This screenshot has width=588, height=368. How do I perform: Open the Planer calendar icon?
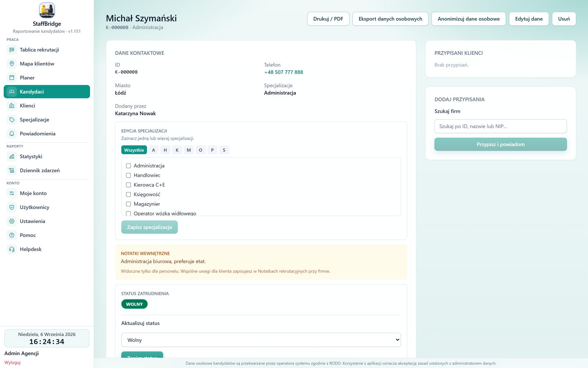12,78
